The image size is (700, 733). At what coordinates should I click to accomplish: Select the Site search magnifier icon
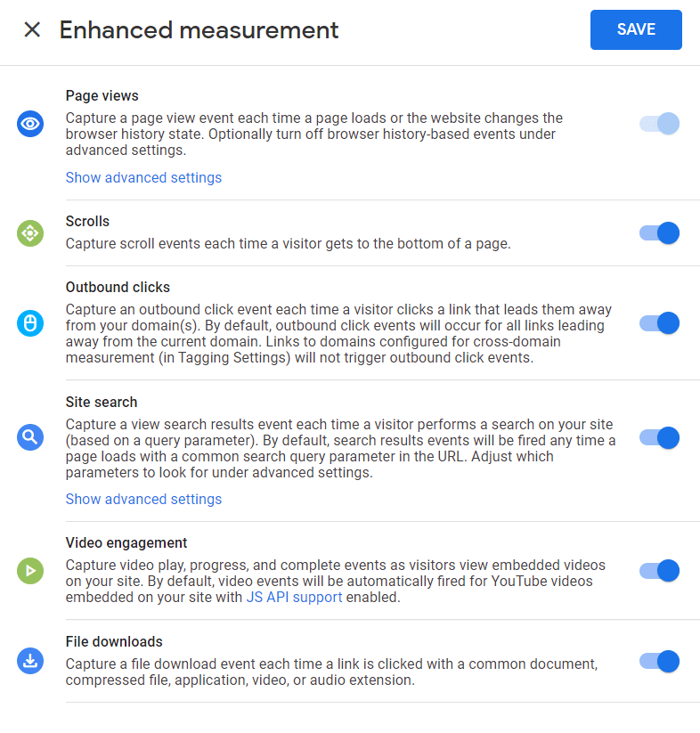click(29, 438)
